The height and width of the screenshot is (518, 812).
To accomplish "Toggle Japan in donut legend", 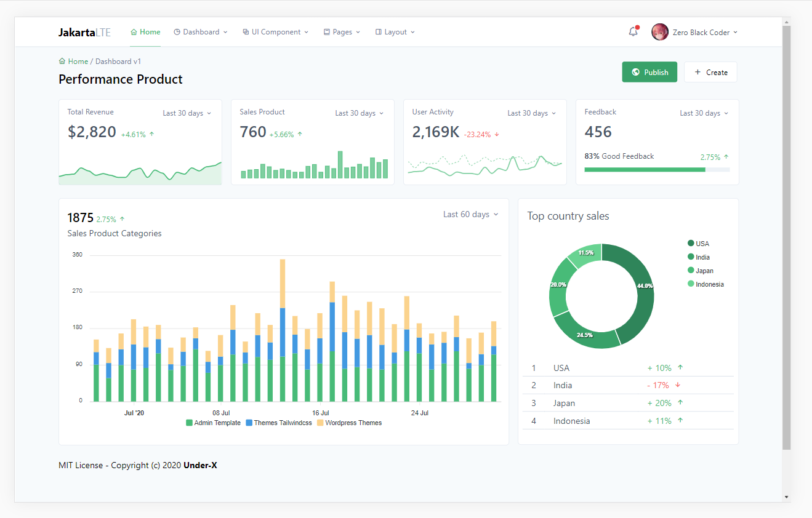I will click(701, 271).
